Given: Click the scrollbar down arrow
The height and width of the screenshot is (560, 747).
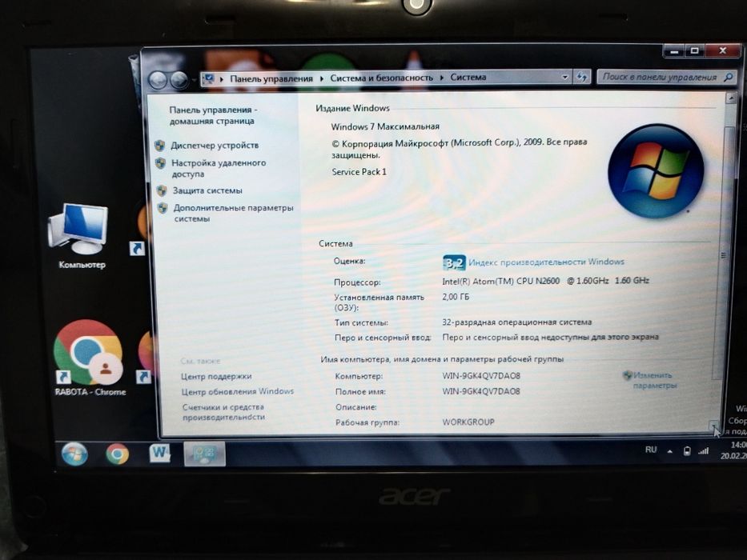Looking at the screenshot, I should pyautogui.click(x=713, y=426).
